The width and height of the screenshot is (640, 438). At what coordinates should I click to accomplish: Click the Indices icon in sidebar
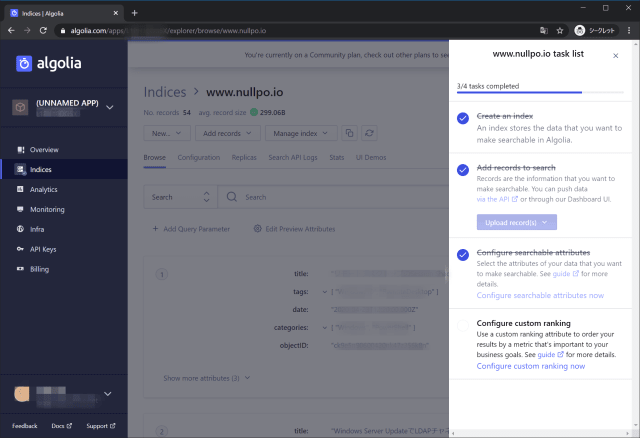[x=20, y=169]
